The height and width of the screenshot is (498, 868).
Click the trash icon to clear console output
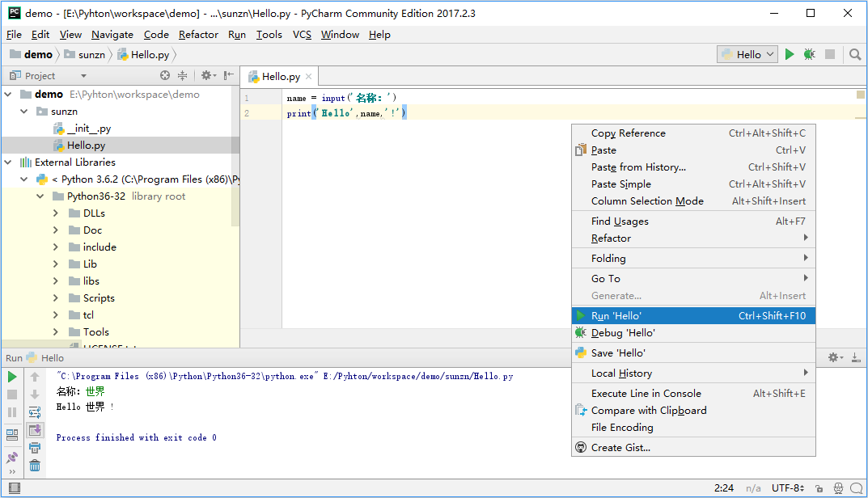[x=35, y=465]
